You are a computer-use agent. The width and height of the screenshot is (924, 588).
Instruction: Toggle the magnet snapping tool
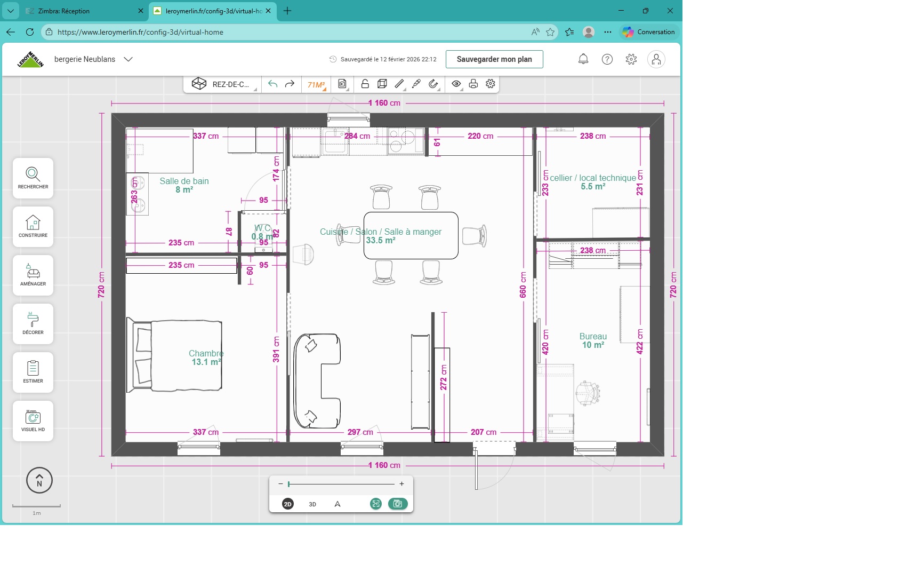coord(433,84)
